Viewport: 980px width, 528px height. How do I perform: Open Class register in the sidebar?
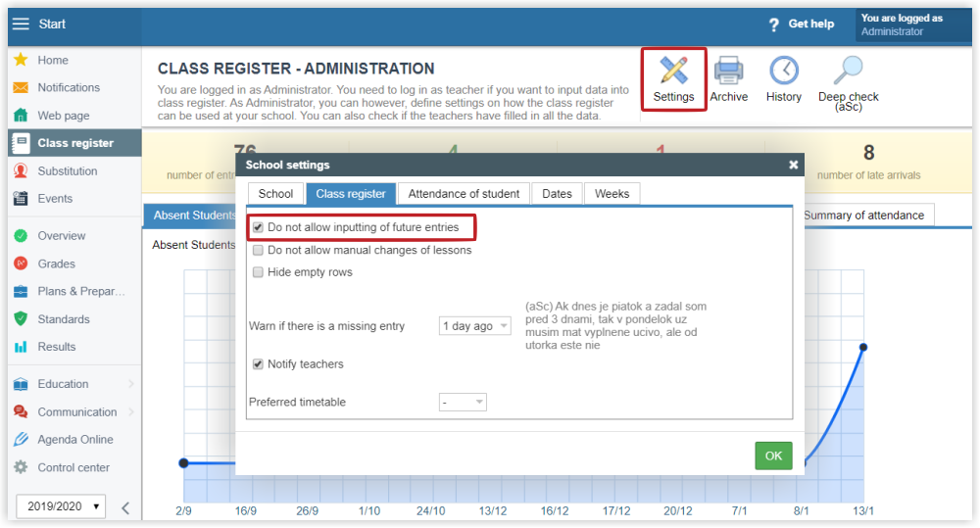pos(75,143)
